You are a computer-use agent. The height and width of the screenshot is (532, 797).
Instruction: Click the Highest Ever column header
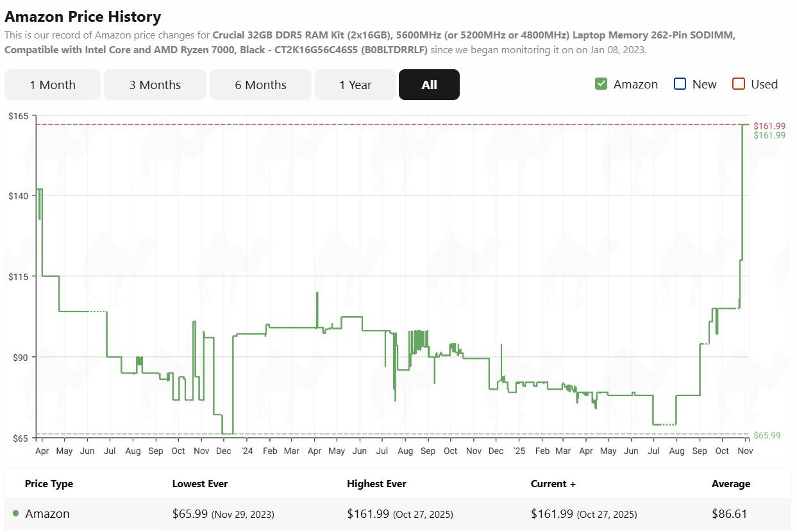tap(376, 484)
